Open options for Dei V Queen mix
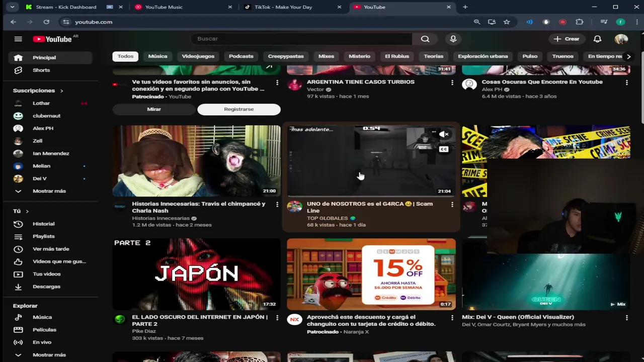The image size is (644, 362). coord(626,318)
